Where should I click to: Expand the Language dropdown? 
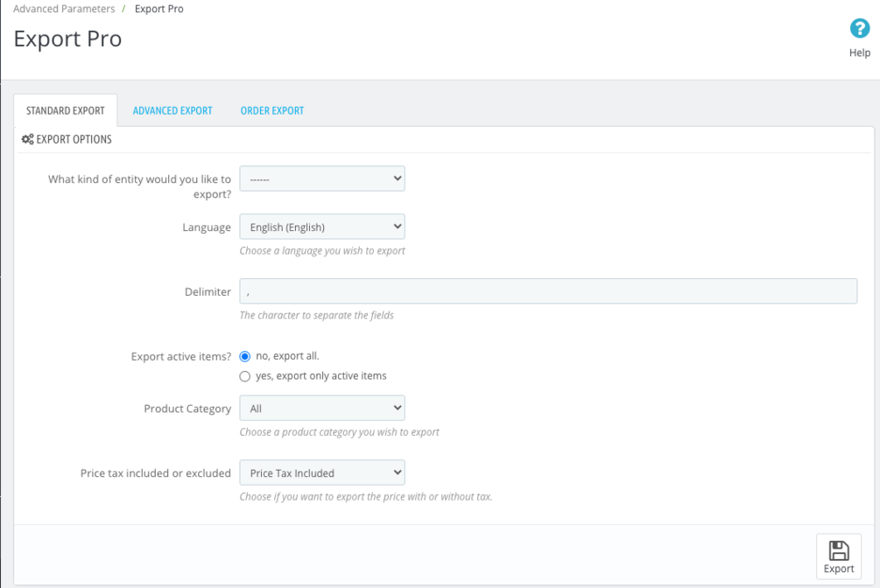click(322, 227)
